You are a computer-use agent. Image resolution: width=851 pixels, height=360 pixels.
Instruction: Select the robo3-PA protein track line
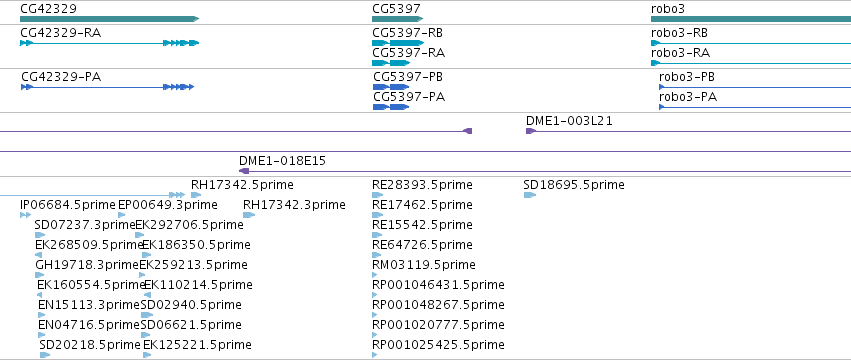pyautogui.click(x=755, y=107)
